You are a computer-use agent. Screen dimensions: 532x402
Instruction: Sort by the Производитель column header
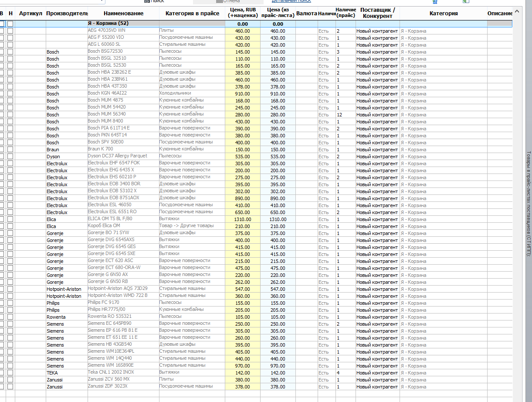point(67,14)
